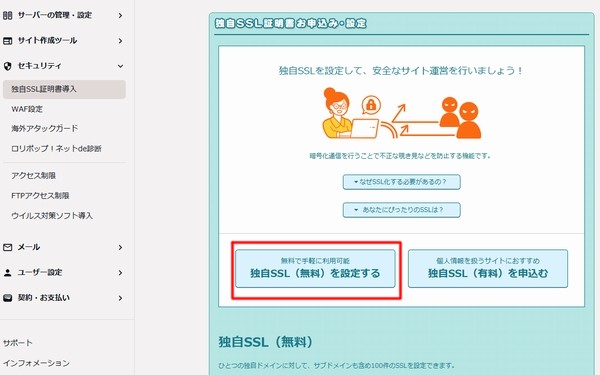Open アクセス制限 page
The height and width of the screenshot is (375, 600).
(x=34, y=176)
